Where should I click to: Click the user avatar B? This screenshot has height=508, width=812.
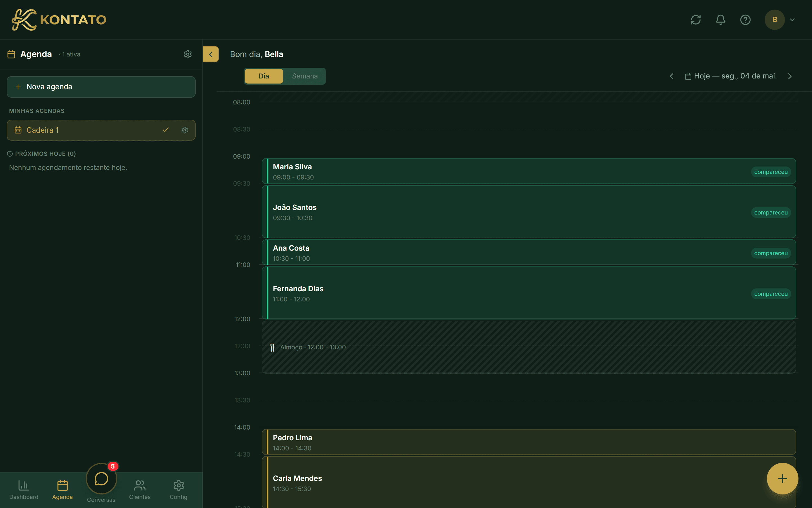coord(775,20)
